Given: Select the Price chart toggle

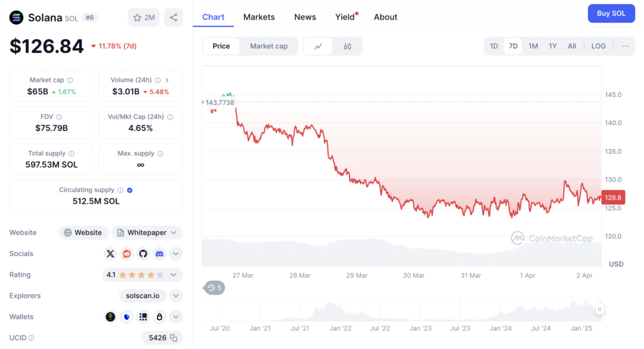Looking at the screenshot, I should pos(221,46).
